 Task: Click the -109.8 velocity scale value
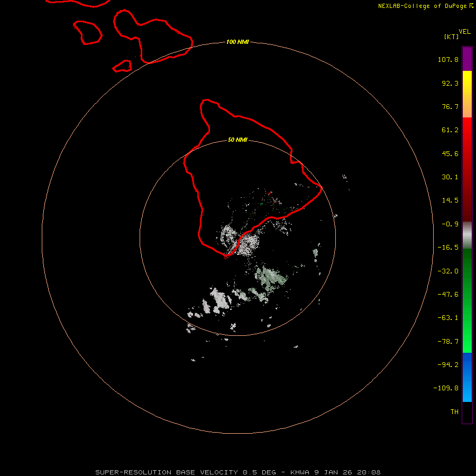pos(446,388)
